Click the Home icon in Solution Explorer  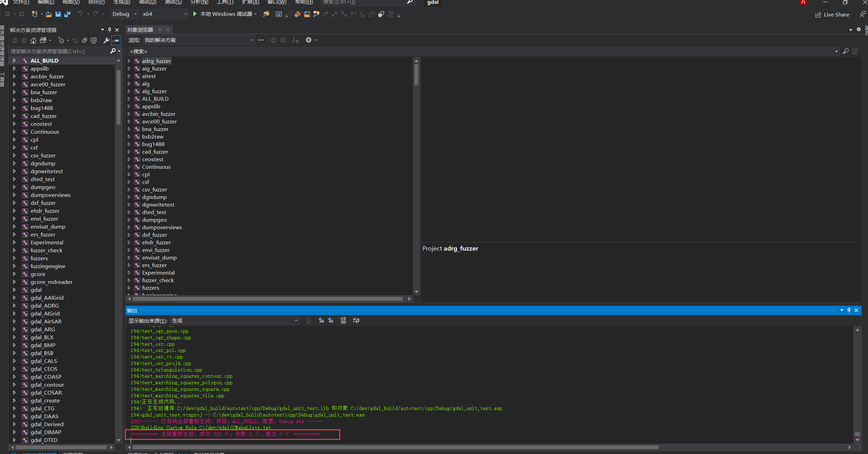[x=33, y=41]
